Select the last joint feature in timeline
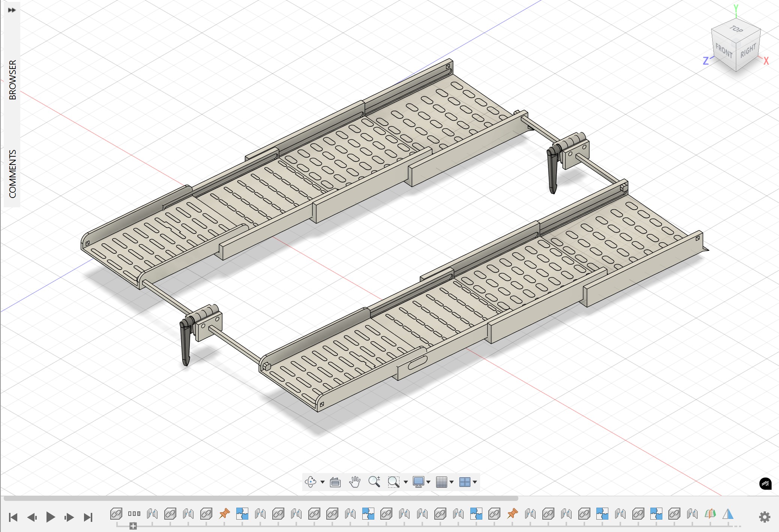The image size is (779, 532). (x=692, y=514)
